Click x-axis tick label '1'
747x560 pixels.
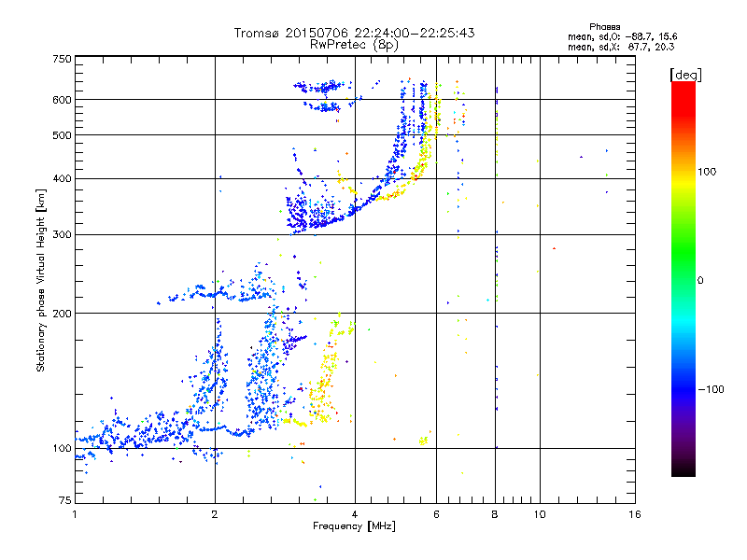coord(75,514)
